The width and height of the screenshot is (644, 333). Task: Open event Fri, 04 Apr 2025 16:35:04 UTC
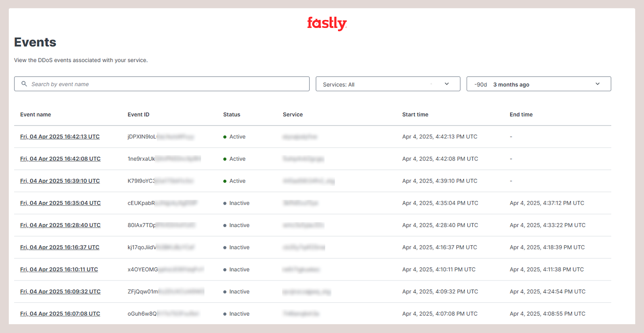pyautogui.click(x=60, y=203)
